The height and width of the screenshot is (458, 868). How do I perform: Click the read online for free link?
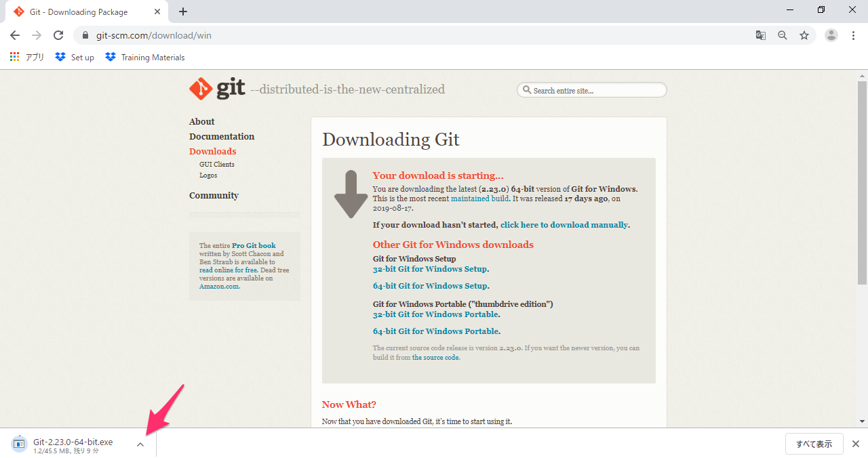pos(229,270)
